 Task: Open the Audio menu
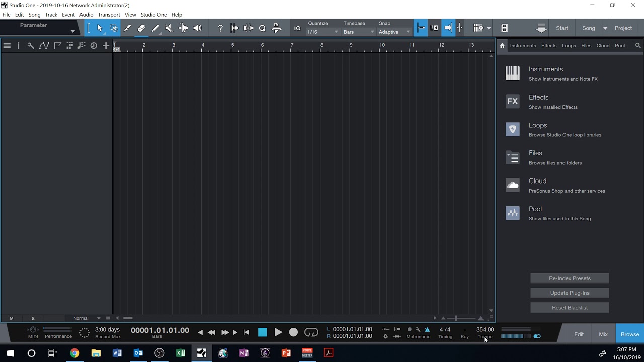86,15
